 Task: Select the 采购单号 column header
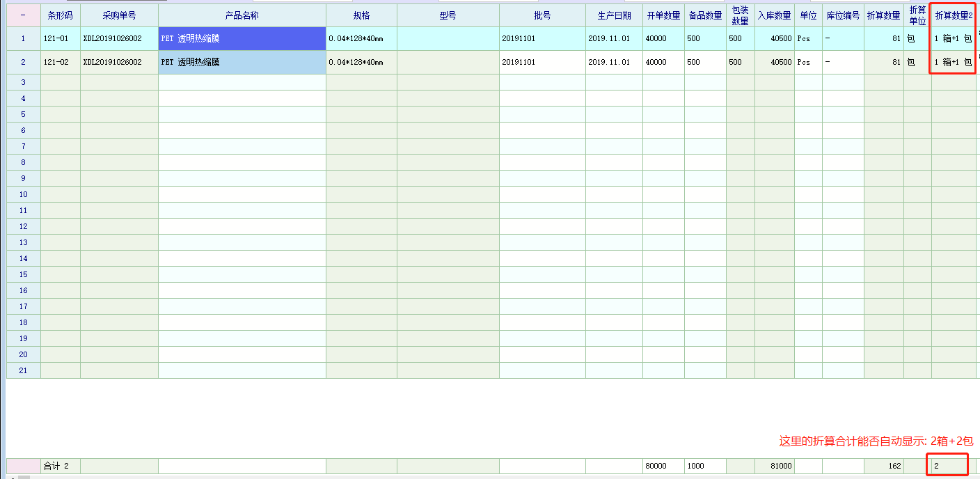pos(119,15)
